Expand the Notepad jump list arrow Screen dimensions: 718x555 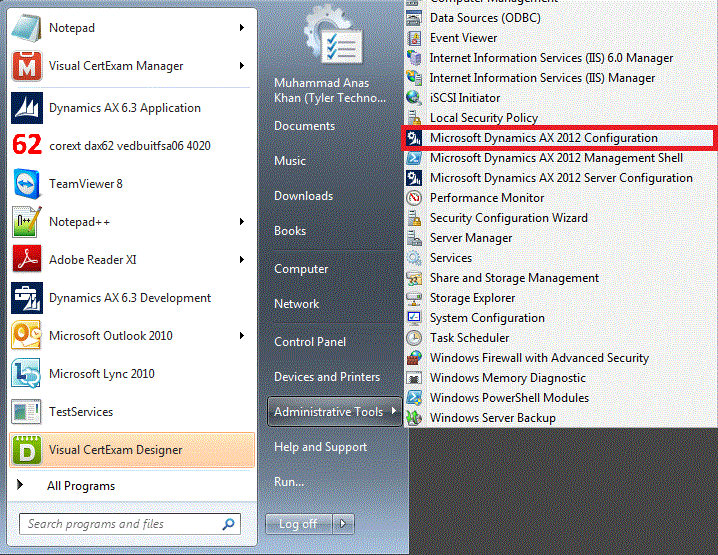[242, 28]
